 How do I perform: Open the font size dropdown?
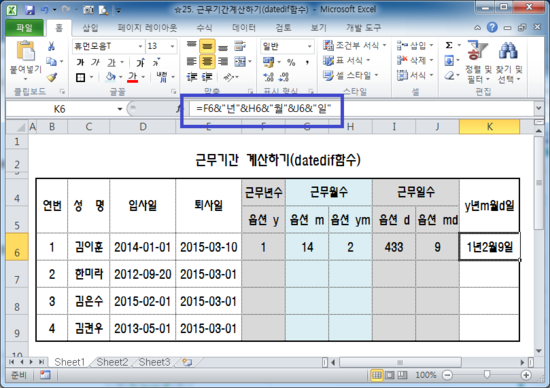tap(172, 46)
